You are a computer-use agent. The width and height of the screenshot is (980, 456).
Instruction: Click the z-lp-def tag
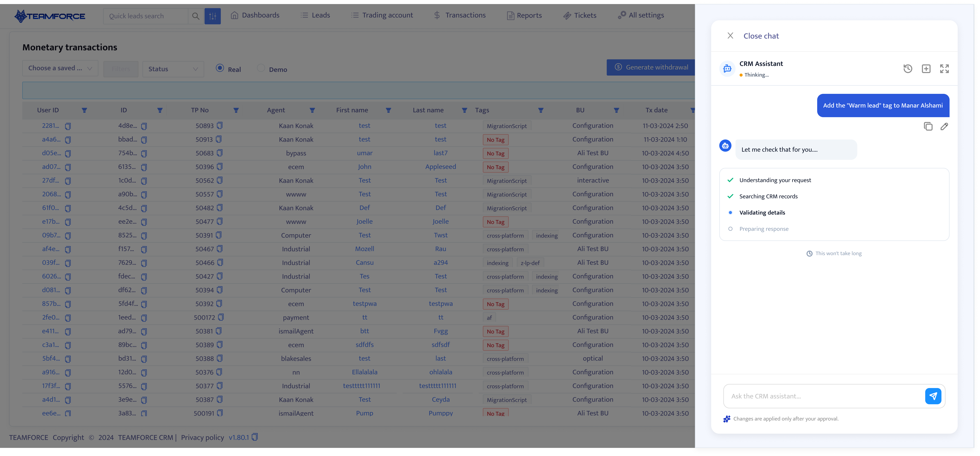(x=530, y=263)
